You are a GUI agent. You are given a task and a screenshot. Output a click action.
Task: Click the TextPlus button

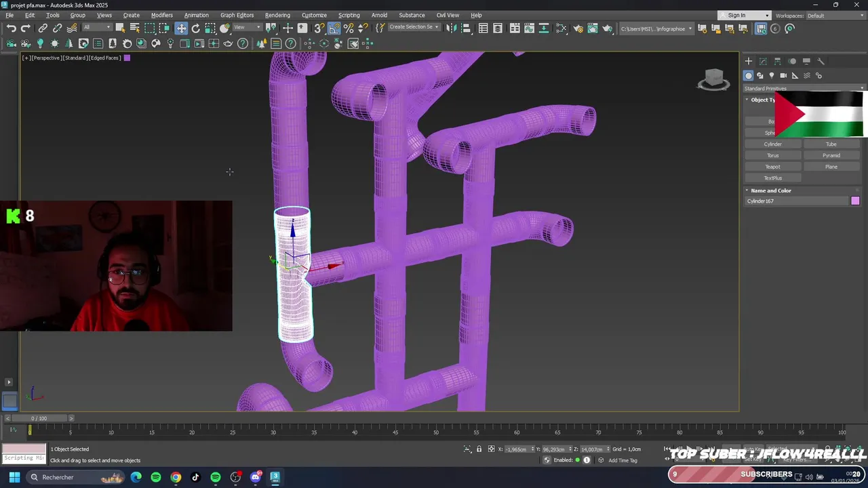(772, 178)
